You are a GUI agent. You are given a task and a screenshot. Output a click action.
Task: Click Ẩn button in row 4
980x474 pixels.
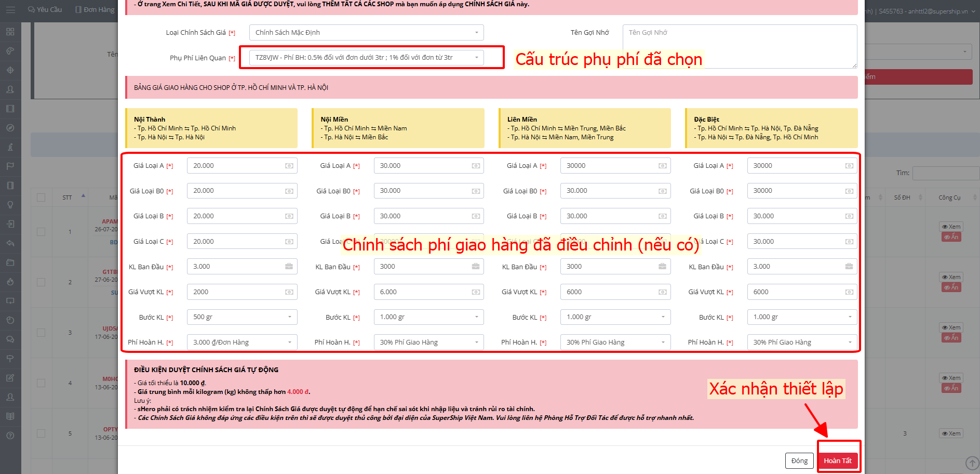point(951,388)
